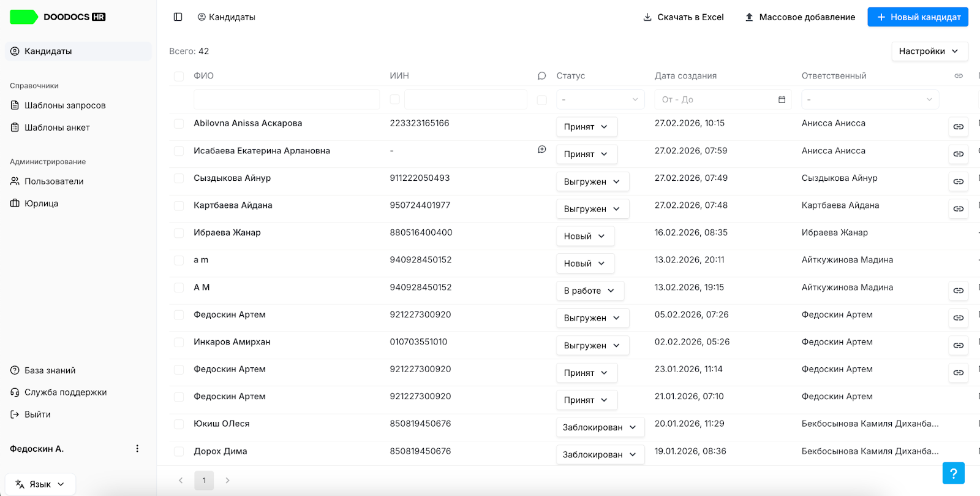The height and width of the screenshot is (496, 980).
Task: Check the box for Сыздыкова Айнур row
Action: pyautogui.click(x=179, y=178)
